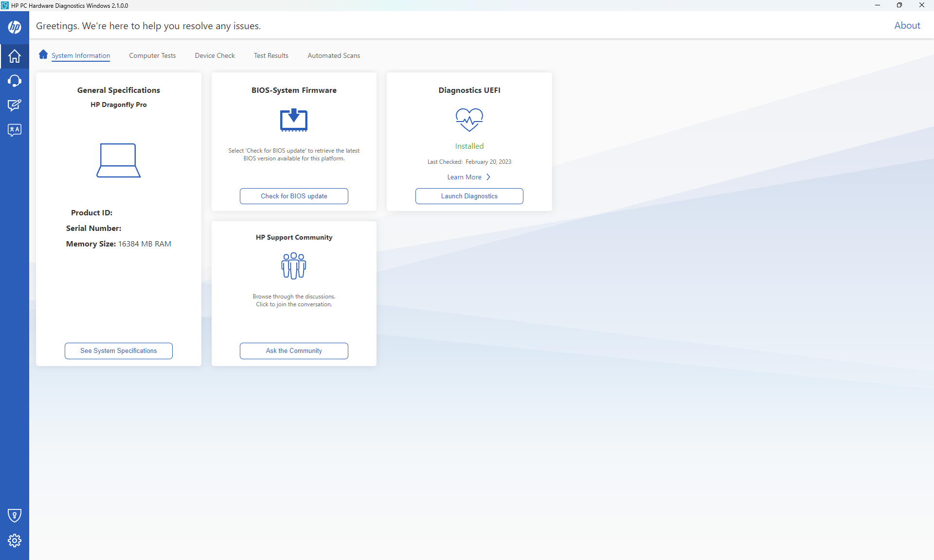
Task: Open the settings gear icon
Action: (x=15, y=540)
